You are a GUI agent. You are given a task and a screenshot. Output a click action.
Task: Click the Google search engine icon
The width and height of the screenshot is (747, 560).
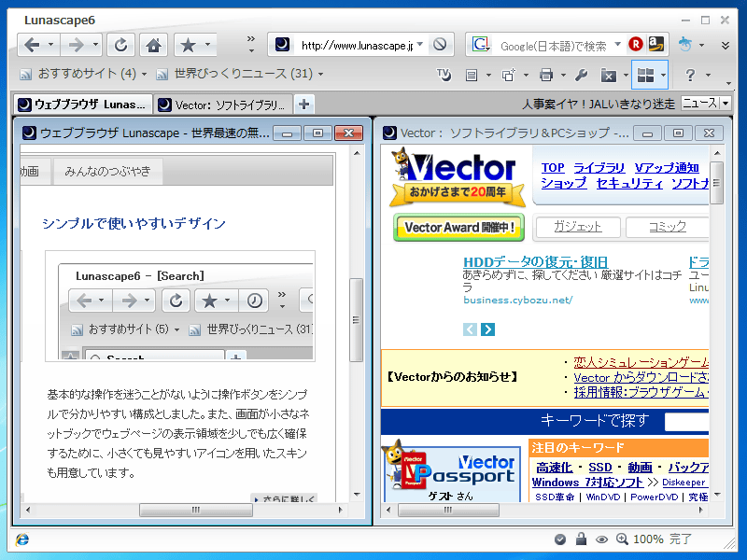pyautogui.click(x=481, y=45)
